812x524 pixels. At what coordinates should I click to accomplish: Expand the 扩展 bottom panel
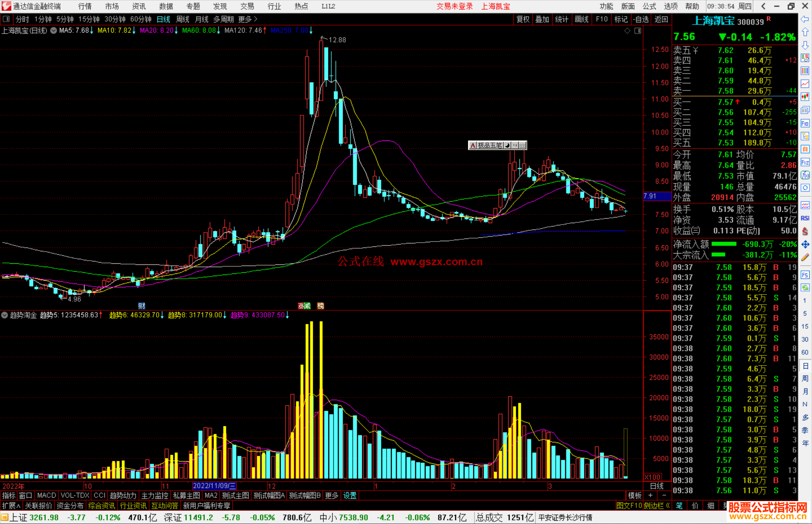(x=11, y=506)
